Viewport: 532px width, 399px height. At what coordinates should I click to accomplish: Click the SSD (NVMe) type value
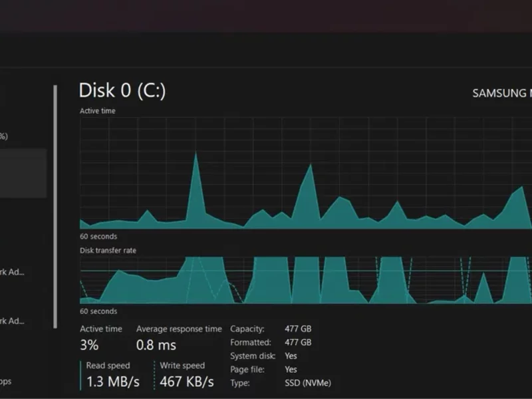[307, 383]
